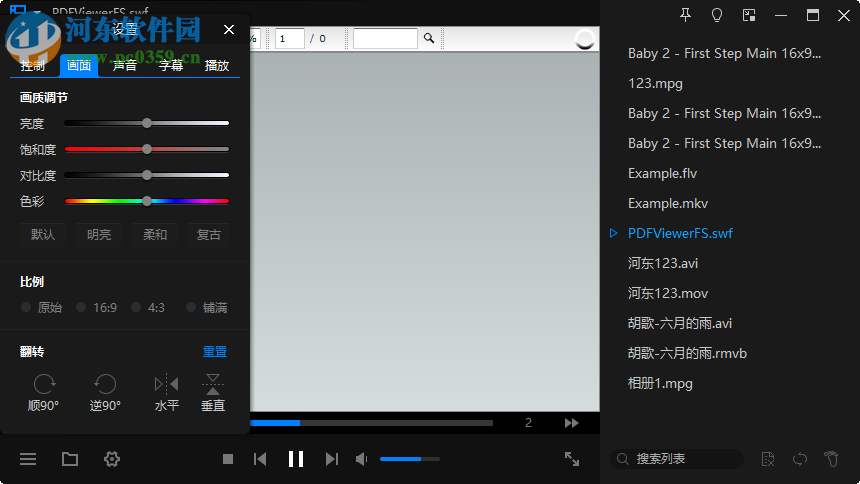The image size is (860, 484).
Task: Click the 重置 reset link
Action: click(214, 352)
